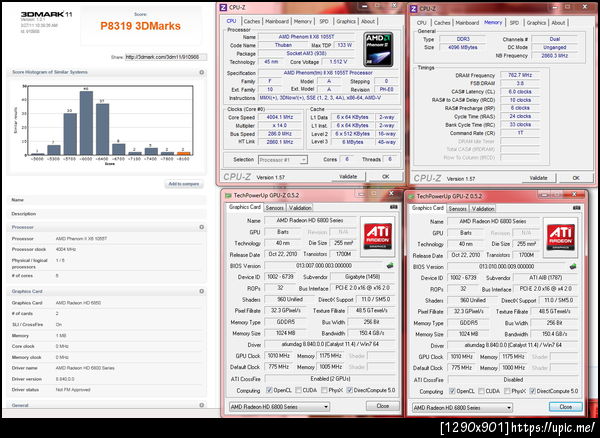This screenshot has width=600, height=438.
Task: Click the Z title icon of the CPU-Z memory window
Action: 414,8
